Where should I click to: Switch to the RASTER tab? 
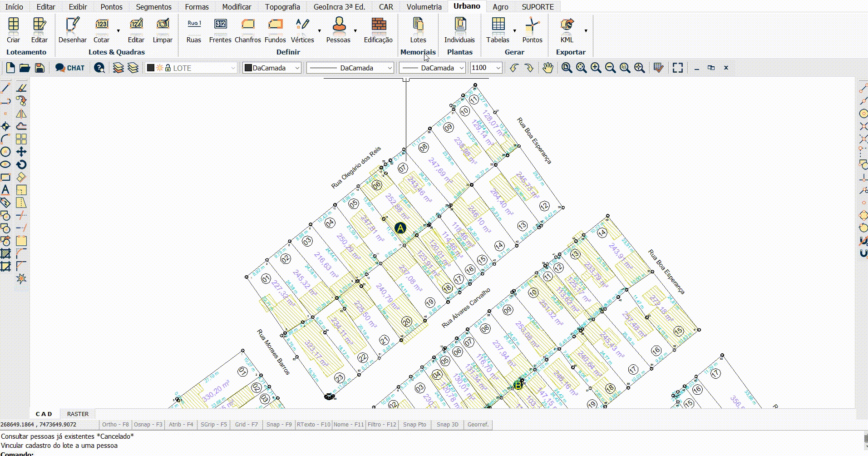[x=78, y=414]
